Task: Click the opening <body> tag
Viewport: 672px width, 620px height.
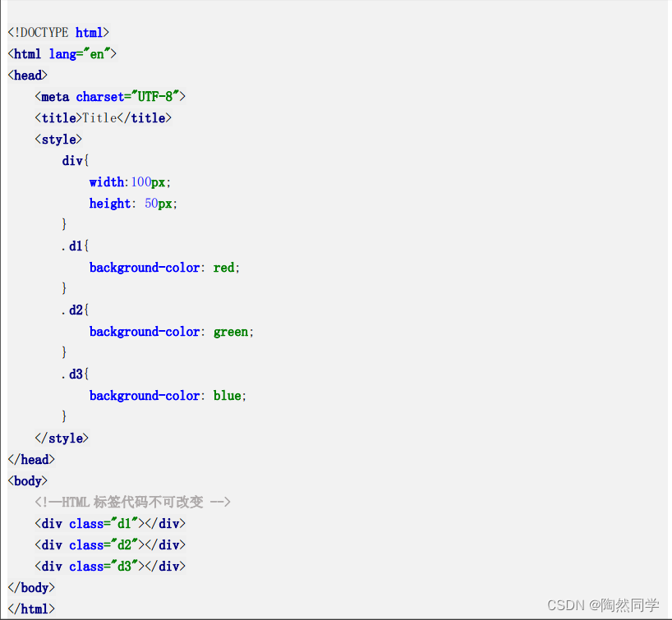Action: (27, 481)
